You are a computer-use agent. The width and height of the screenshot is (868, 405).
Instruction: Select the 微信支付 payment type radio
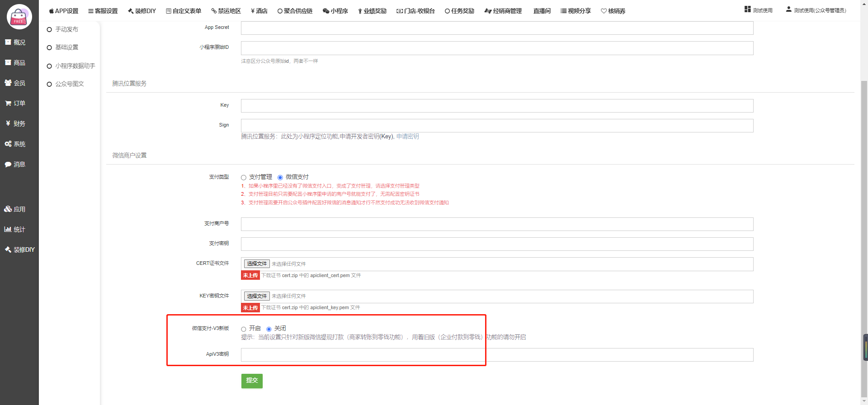click(280, 178)
